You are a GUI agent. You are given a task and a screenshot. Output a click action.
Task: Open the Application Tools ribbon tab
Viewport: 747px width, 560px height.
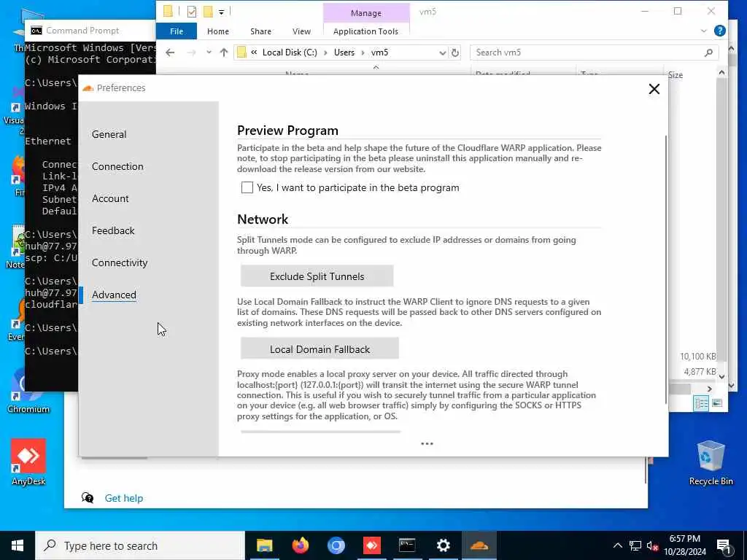[365, 31]
